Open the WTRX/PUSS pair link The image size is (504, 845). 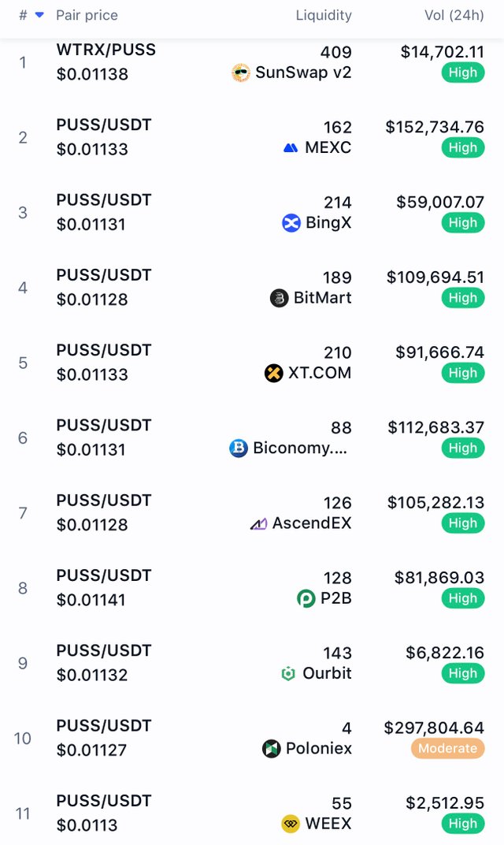coord(106,50)
